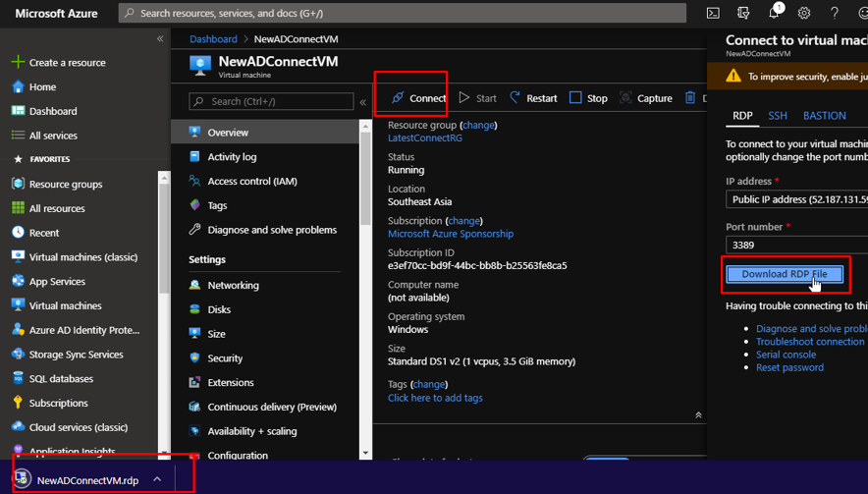Image resolution: width=868 pixels, height=494 pixels.
Task: Click the help question mark icon
Action: coord(835,14)
